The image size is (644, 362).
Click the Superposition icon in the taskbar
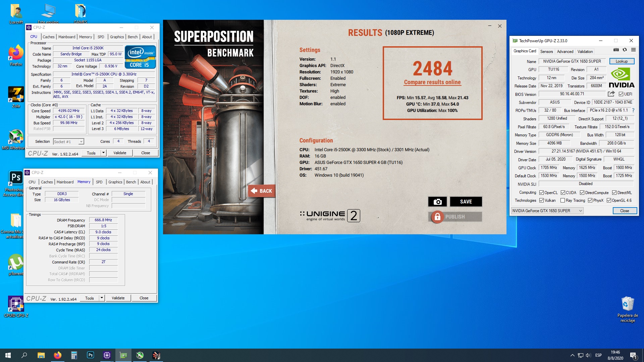point(156,355)
